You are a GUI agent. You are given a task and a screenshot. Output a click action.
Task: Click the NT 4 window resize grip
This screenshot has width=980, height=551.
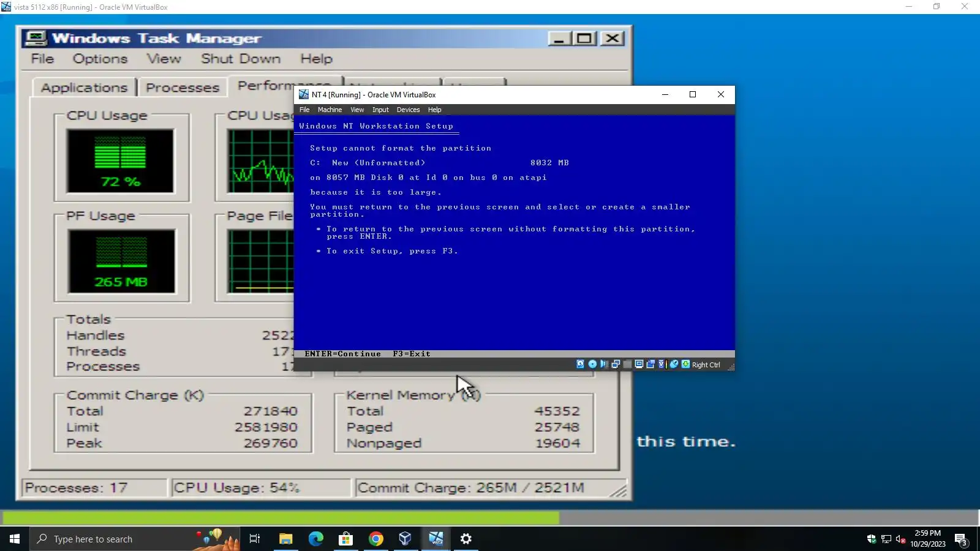point(731,367)
